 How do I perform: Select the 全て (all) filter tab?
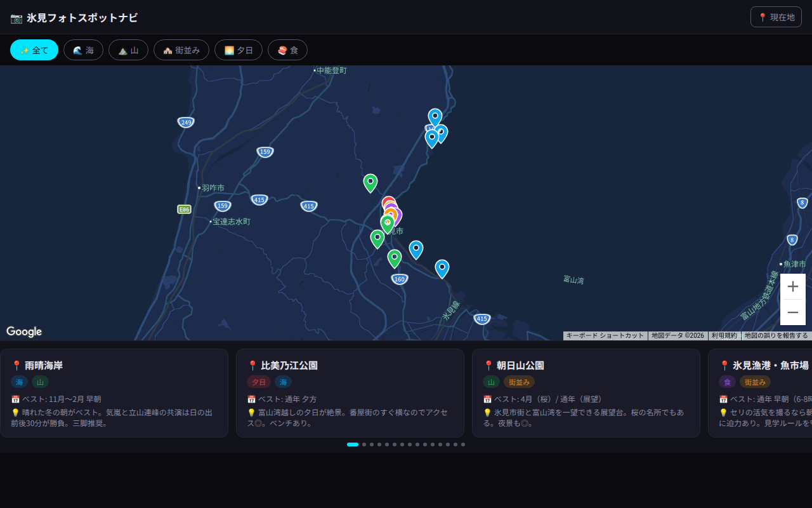point(34,50)
